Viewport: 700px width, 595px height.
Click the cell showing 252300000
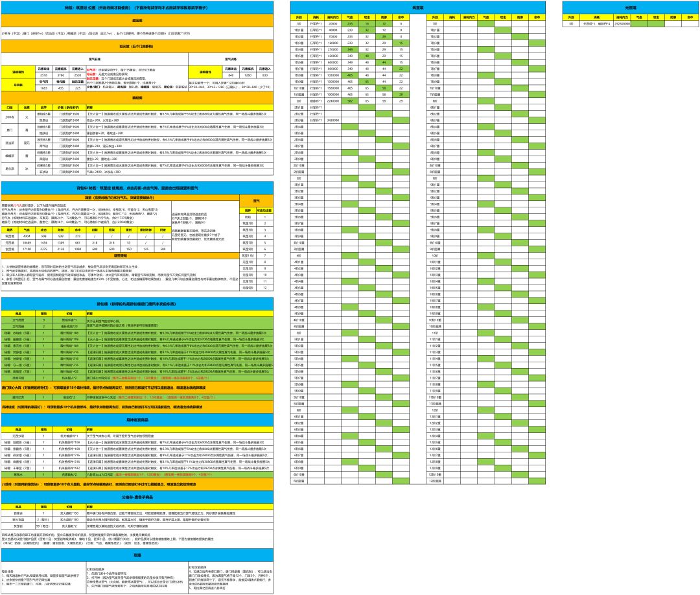[x=622, y=23]
